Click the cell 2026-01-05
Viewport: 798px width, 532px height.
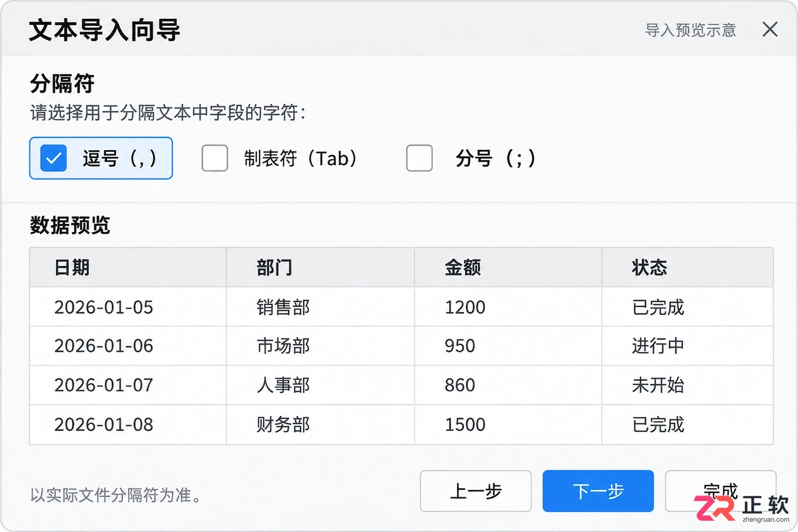[x=128, y=307]
